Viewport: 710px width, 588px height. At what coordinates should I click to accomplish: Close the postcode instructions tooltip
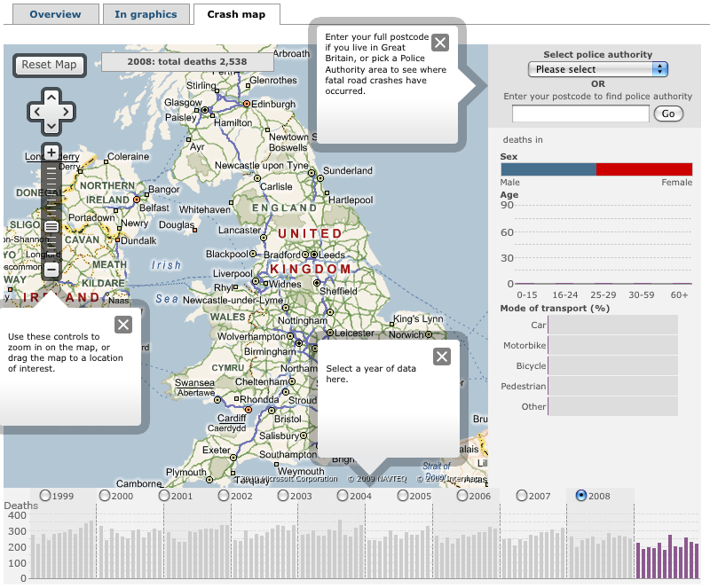(440, 43)
